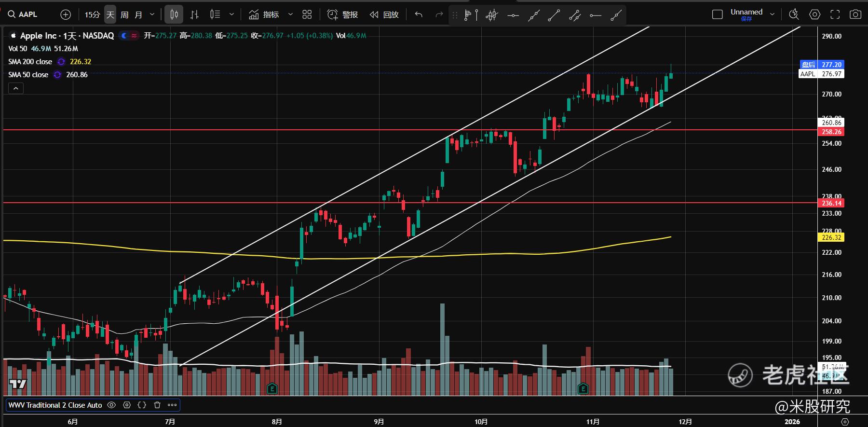Add a comparison symbol with the plus icon
Viewport: 868px width, 427px height.
click(66, 15)
